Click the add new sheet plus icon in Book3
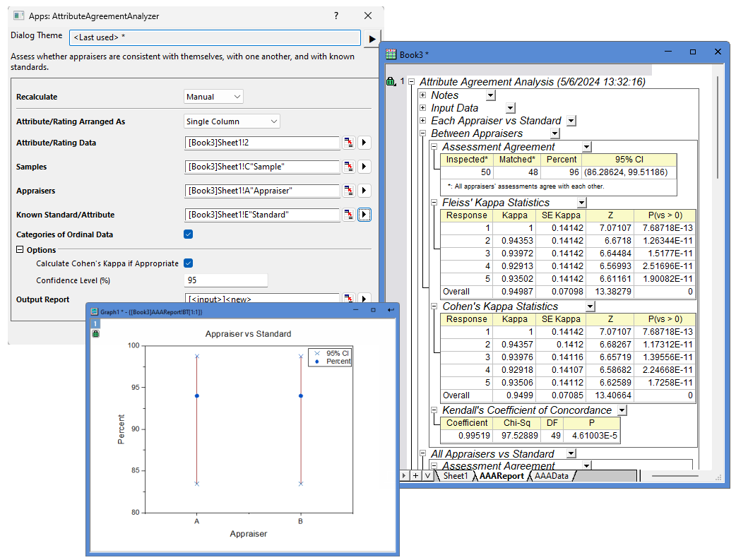The height and width of the screenshot is (560, 736). 417,476
